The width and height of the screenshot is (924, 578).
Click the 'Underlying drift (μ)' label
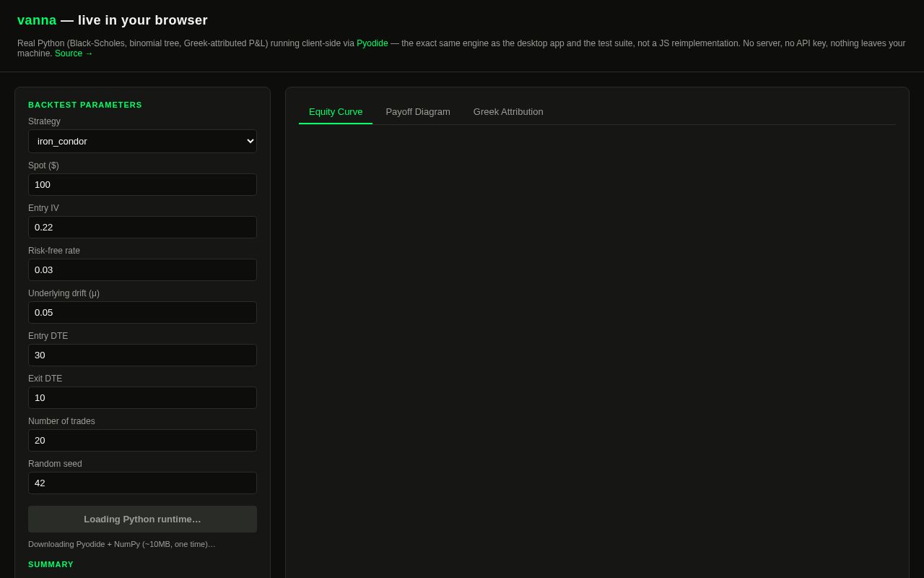[x=64, y=293]
